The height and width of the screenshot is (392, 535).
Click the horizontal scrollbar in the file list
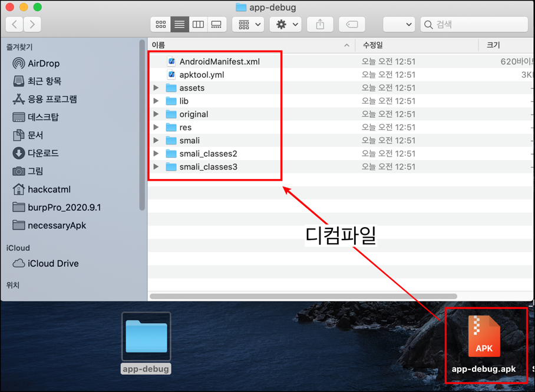click(303, 296)
